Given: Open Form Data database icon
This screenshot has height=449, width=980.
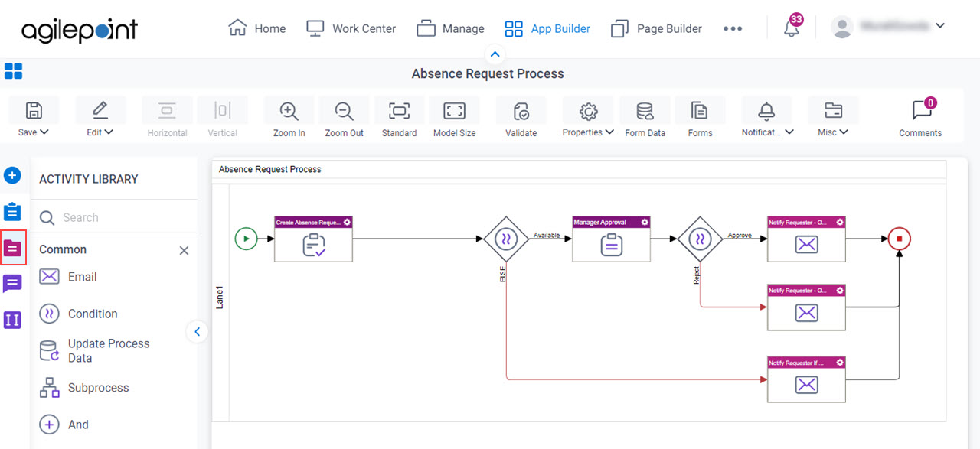Looking at the screenshot, I should pyautogui.click(x=645, y=111).
